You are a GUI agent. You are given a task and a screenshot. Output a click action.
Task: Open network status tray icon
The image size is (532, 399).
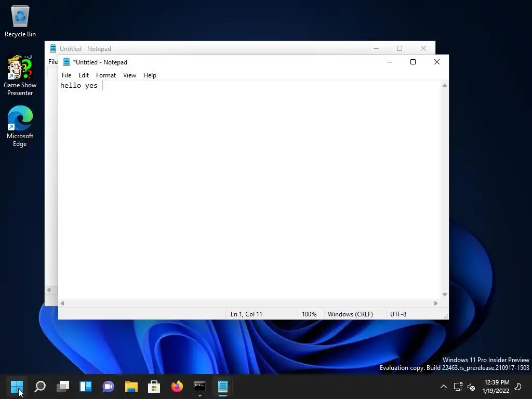pos(458,387)
